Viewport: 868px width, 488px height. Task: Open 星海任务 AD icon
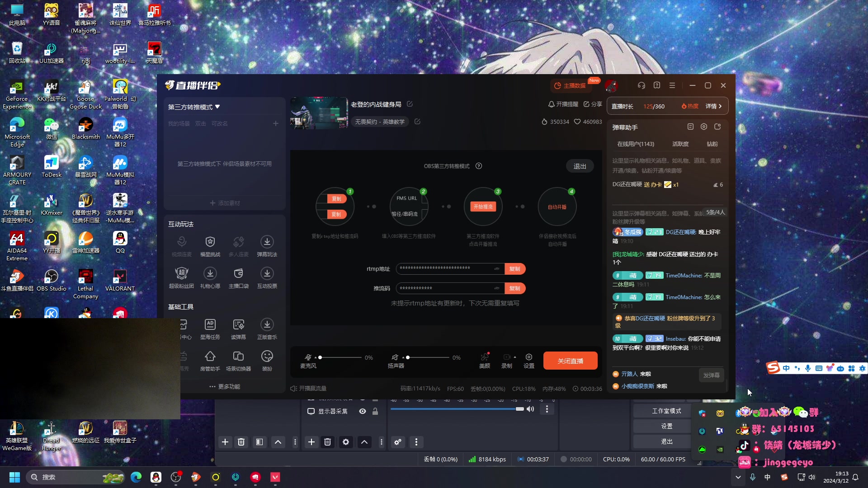tap(210, 329)
